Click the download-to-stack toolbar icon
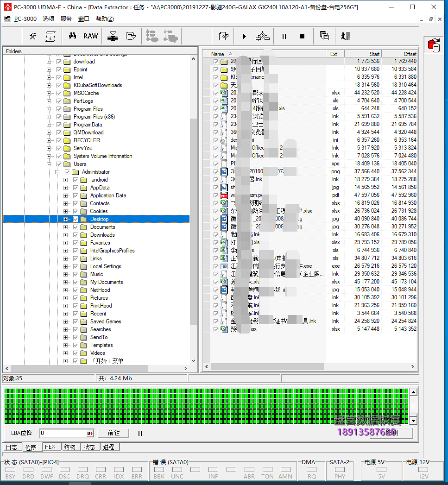448x485 pixels. (112, 37)
